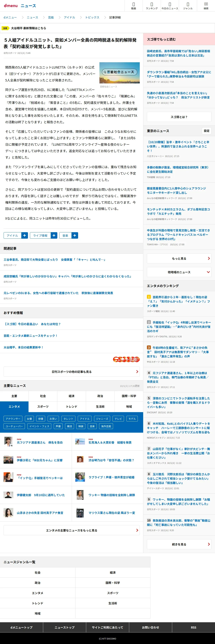
Task: Select the 政治 news tab
Action: [100, 396]
